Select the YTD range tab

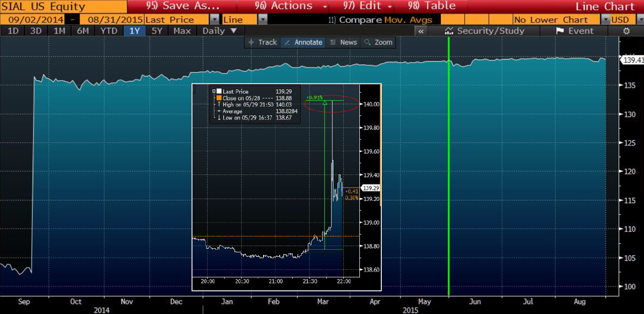click(109, 31)
